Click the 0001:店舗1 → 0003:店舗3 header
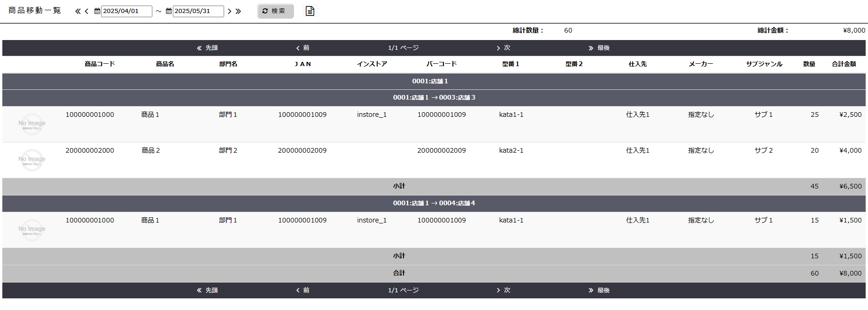The width and height of the screenshot is (868, 310). click(434, 98)
